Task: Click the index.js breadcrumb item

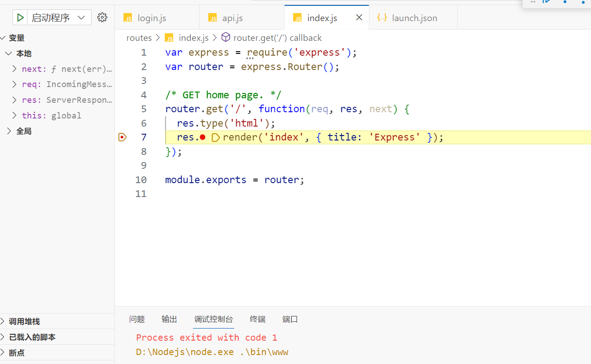Action: (193, 38)
